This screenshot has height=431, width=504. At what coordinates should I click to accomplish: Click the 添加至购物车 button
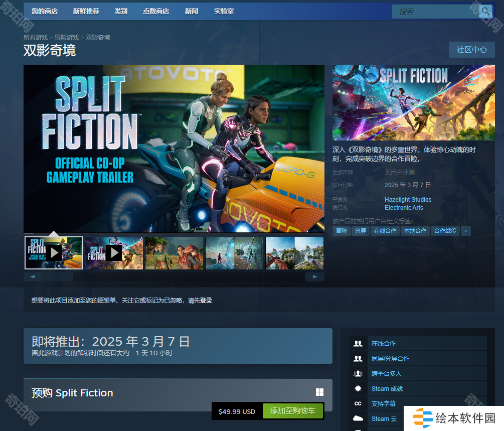293,411
